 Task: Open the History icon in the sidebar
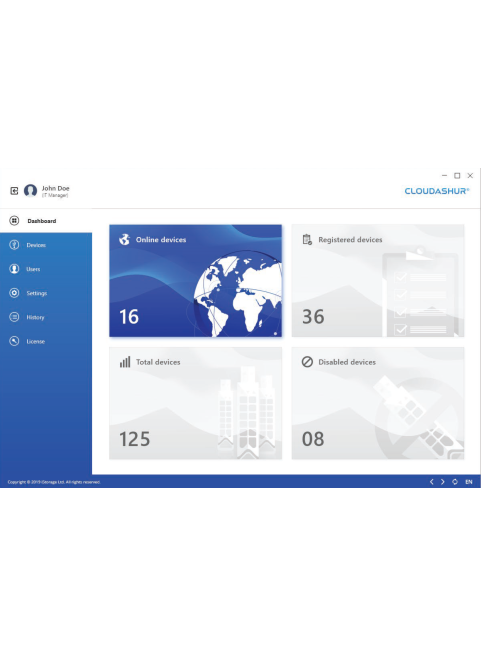coord(14,317)
